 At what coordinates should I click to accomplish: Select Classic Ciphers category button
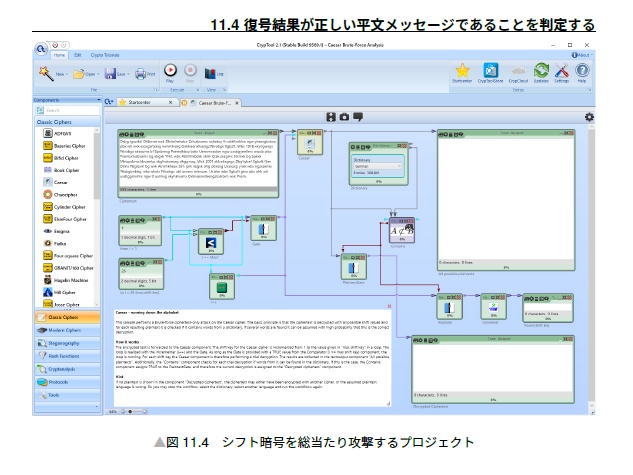(67, 317)
